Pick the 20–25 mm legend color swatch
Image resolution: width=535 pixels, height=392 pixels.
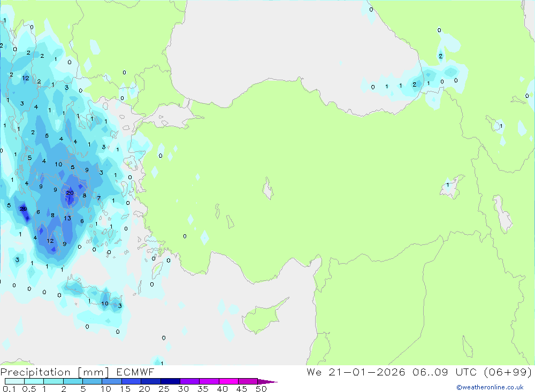150,381
